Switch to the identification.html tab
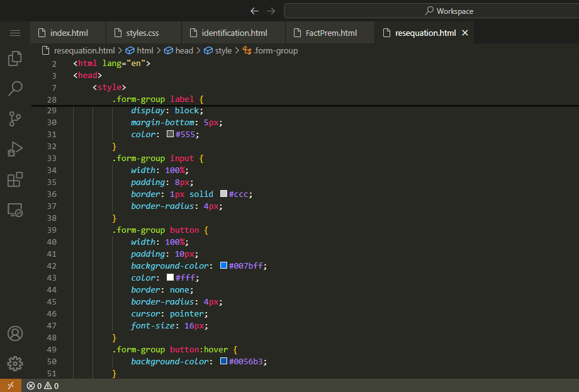The image size is (579, 392). point(234,33)
